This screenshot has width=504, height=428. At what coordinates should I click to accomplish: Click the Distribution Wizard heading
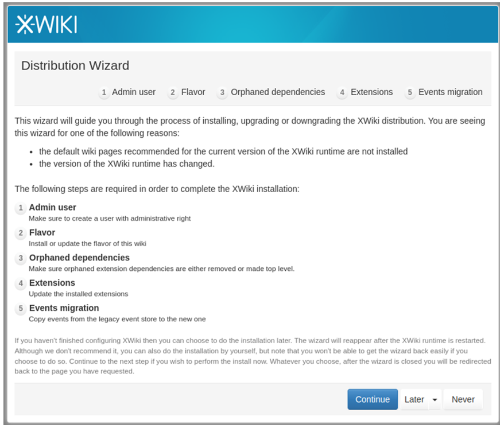(x=75, y=65)
